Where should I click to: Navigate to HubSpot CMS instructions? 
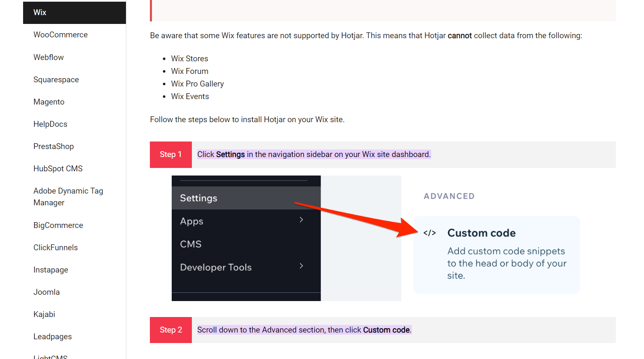coord(58,168)
